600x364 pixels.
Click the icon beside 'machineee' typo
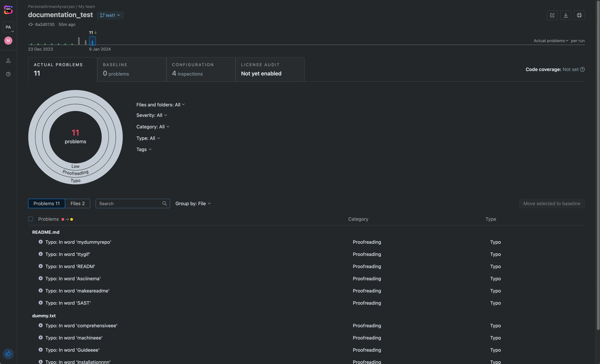point(41,337)
